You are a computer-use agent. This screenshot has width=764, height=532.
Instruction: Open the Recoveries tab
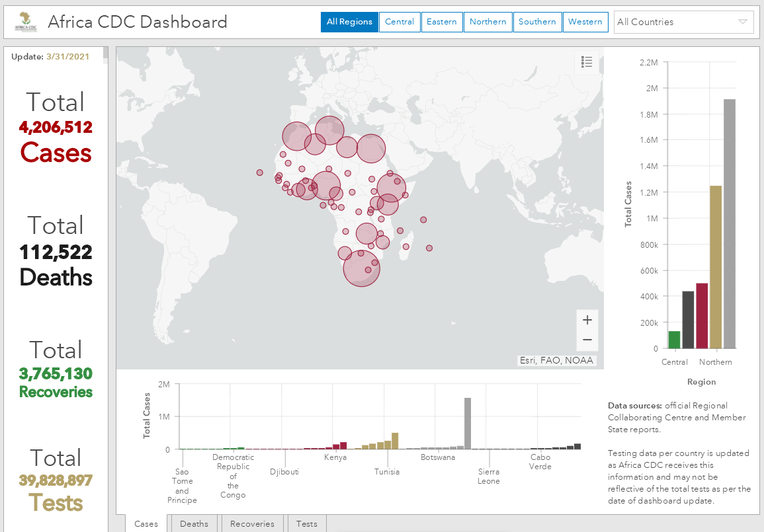click(252, 524)
